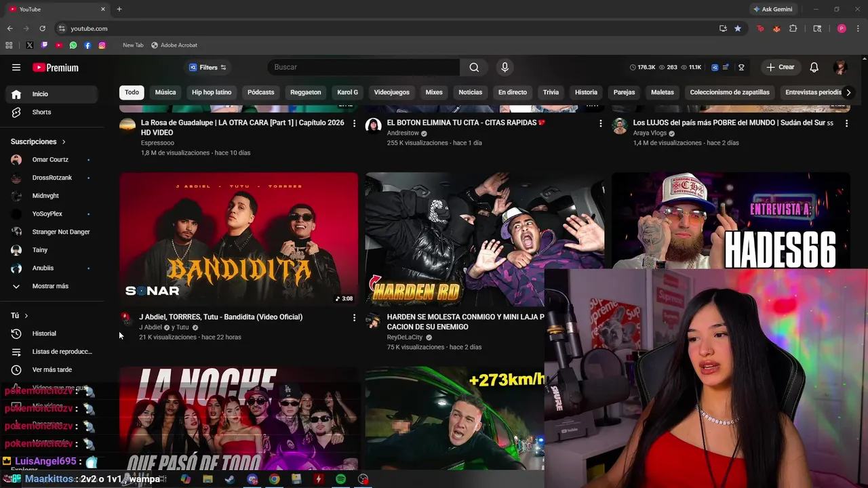
Task: Open options for La Rosa de Guadalupe video
Action: coord(354,123)
